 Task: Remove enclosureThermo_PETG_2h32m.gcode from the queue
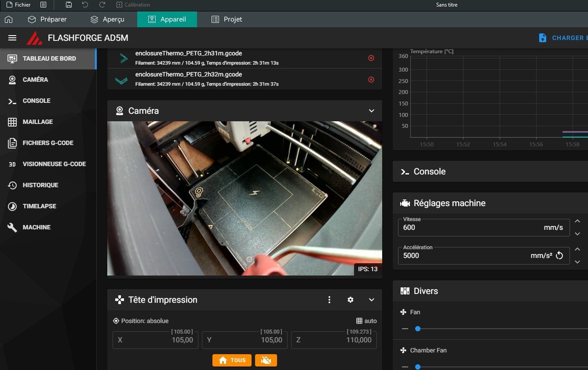371,80
